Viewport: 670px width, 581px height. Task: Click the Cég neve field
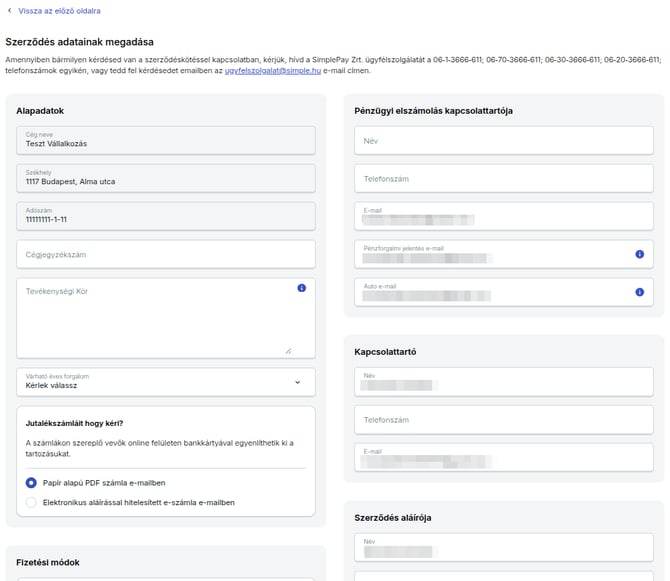click(x=165, y=140)
